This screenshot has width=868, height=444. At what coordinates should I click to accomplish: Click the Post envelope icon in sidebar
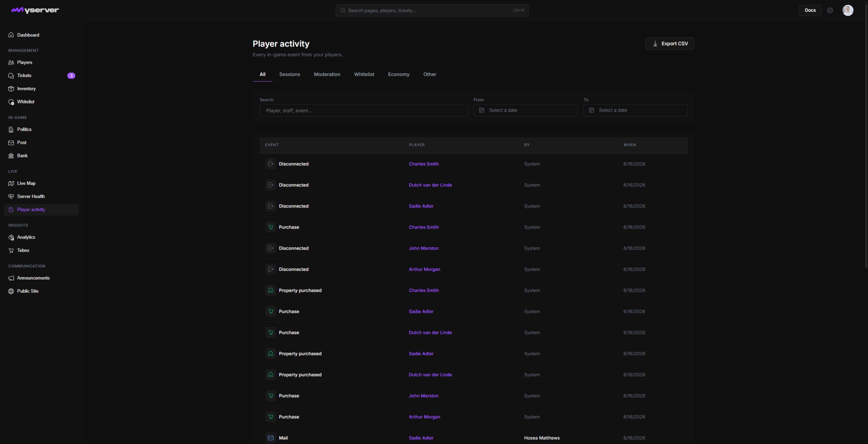(11, 143)
